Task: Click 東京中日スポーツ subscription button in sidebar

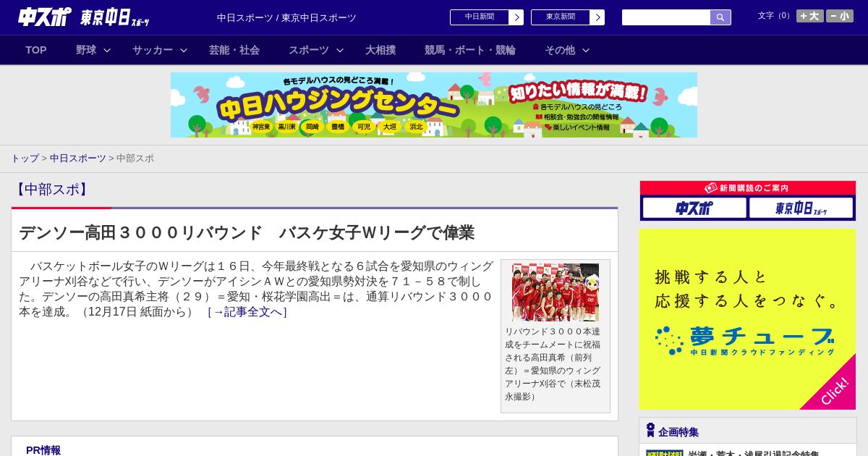Action: point(801,208)
